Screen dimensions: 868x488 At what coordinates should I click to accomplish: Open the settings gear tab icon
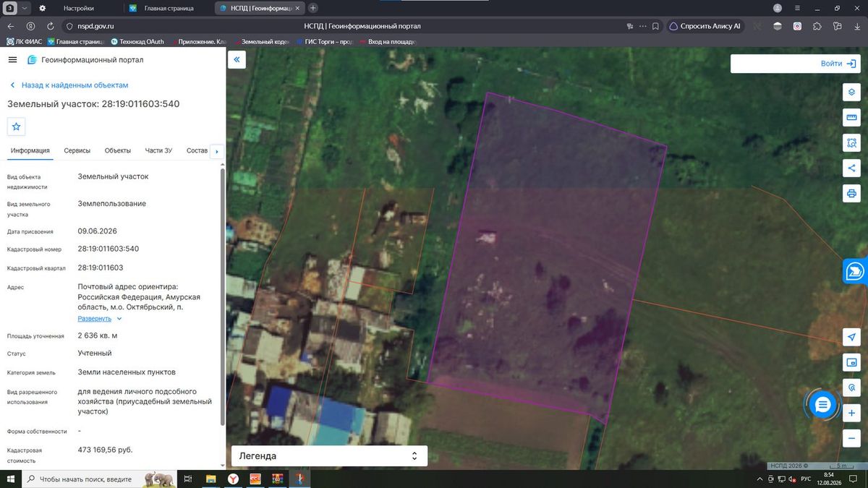point(43,8)
